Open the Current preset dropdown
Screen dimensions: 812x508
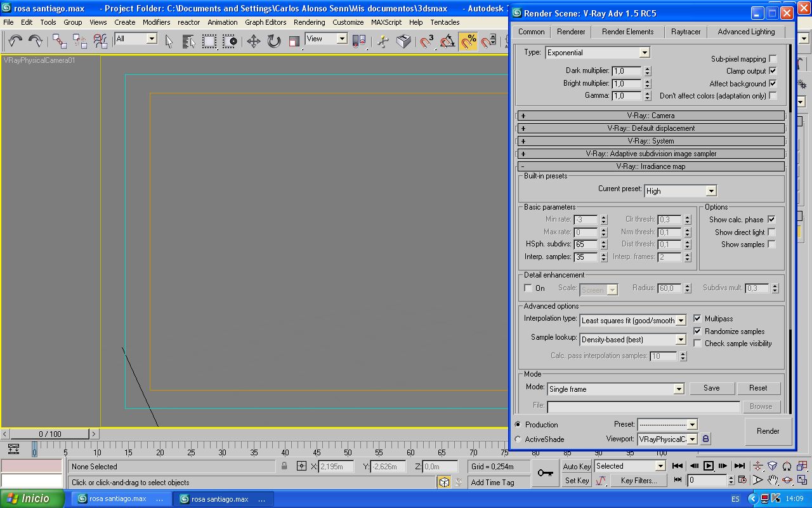click(x=681, y=191)
